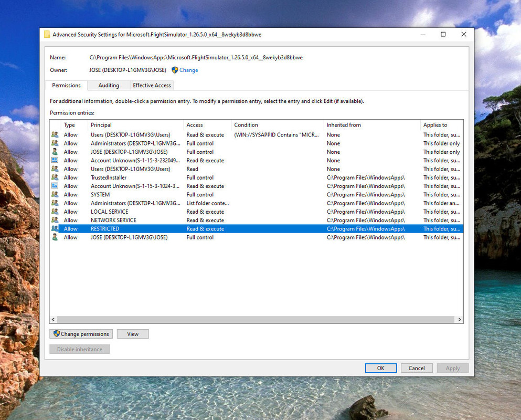The height and width of the screenshot is (420, 521).
Task: Click the Cancel button
Action: (417, 368)
